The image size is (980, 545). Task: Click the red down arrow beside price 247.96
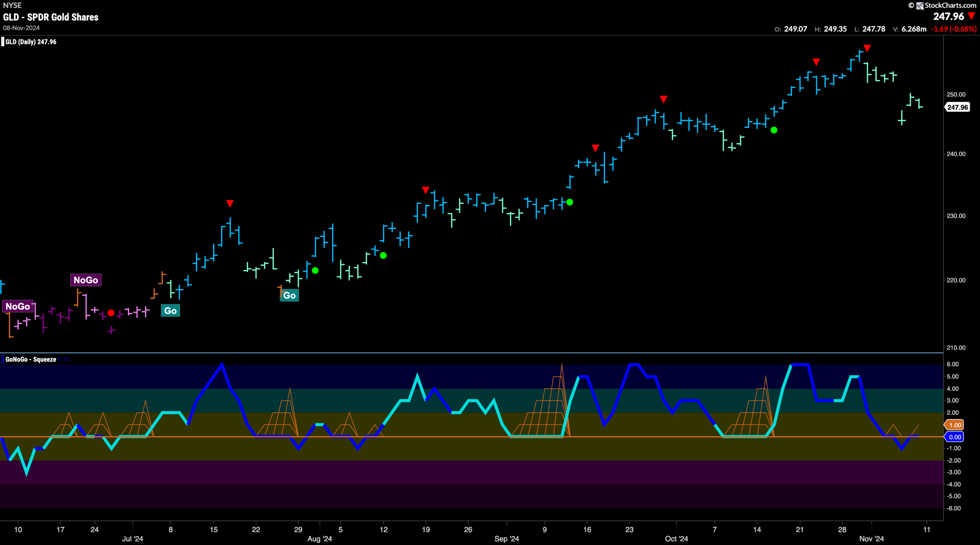click(971, 16)
